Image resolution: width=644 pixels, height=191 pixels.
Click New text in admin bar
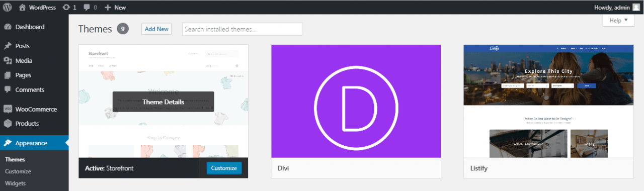(x=120, y=8)
